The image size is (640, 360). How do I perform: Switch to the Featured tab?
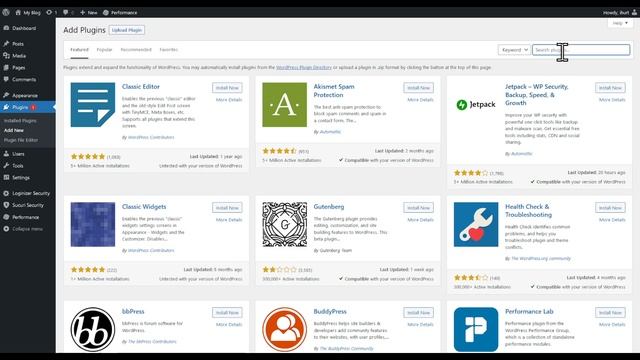(x=79, y=50)
